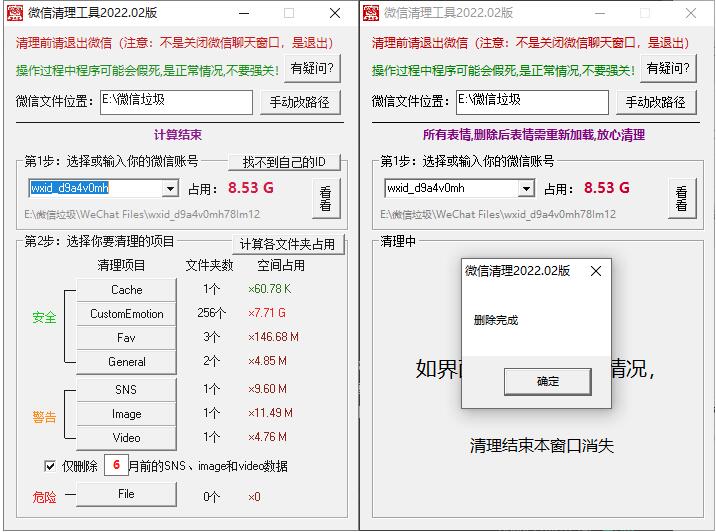The width and height of the screenshot is (716, 532).
Task: Select the highlighted wxid_d9a4v0mh text in left combo box
Action: (x=70, y=188)
